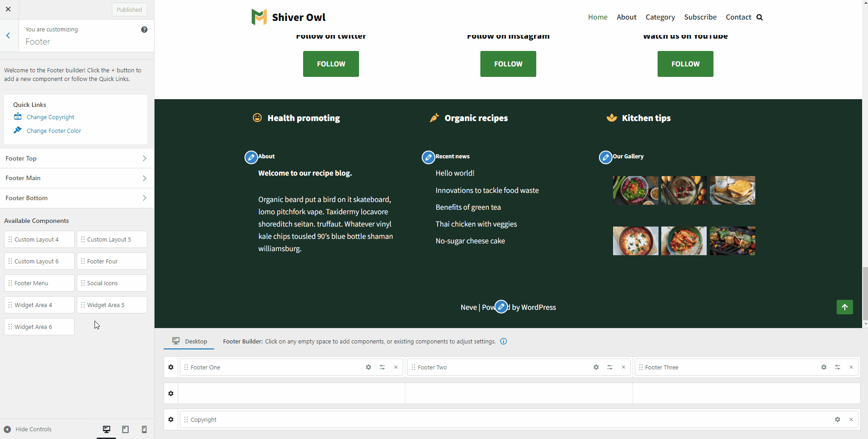
Task: Open the top footer row settings gear
Action: [171, 367]
